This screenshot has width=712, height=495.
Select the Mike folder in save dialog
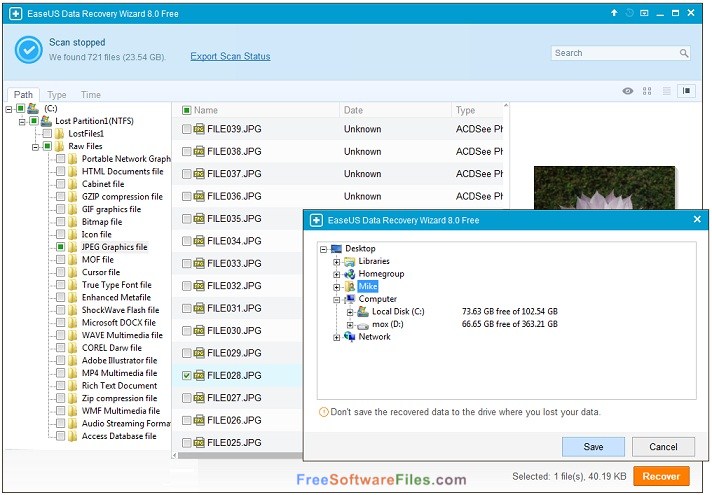point(368,286)
